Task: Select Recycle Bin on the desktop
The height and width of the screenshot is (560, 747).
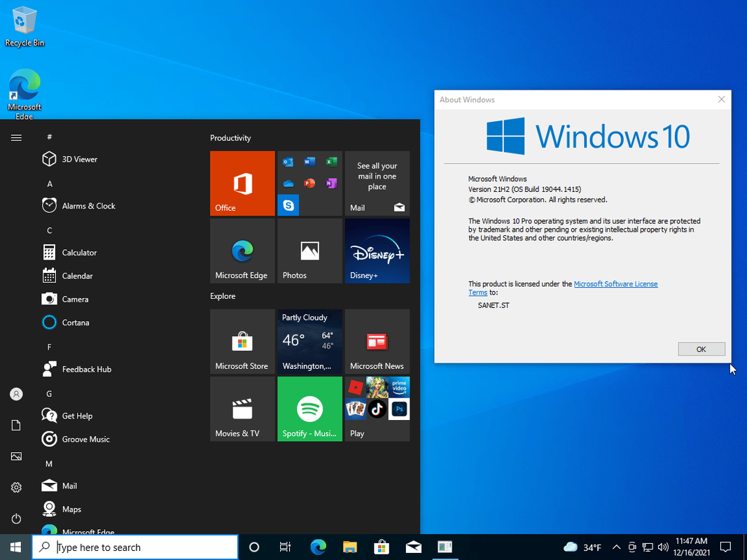Action: 25,26
